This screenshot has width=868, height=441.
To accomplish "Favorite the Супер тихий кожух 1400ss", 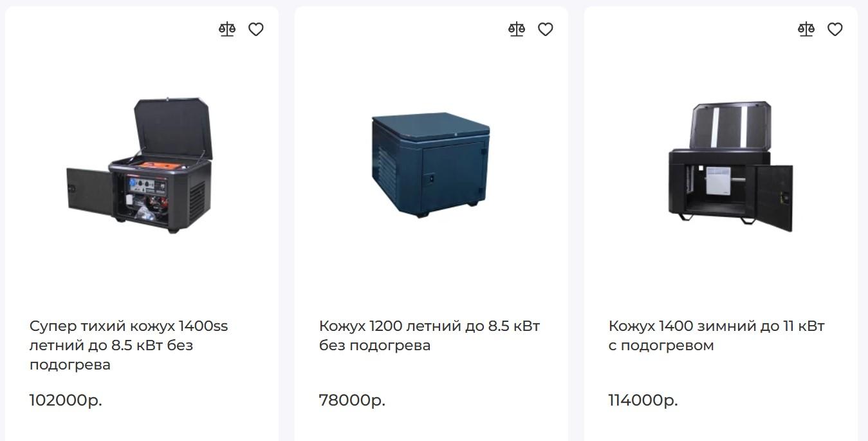I will pyautogui.click(x=256, y=30).
